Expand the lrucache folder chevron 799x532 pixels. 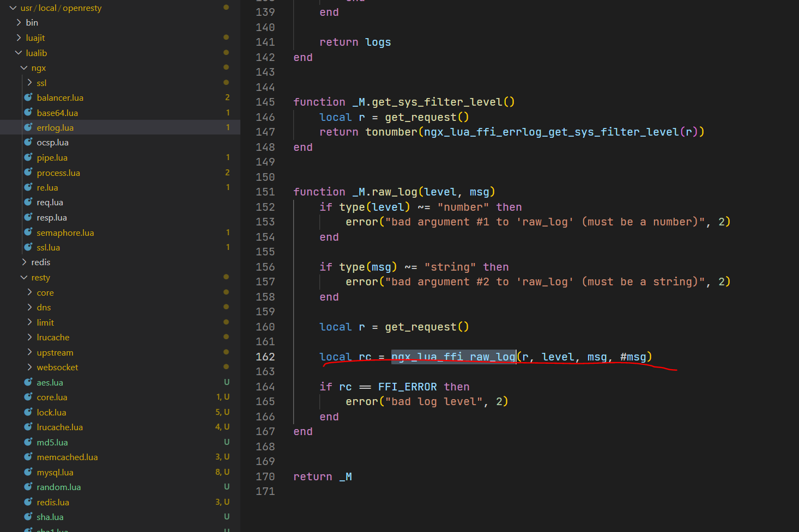click(29, 337)
